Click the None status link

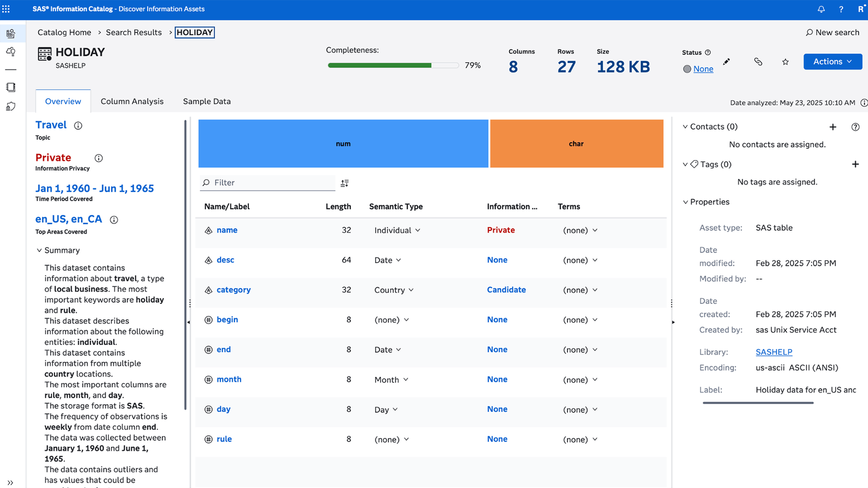[703, 69]
